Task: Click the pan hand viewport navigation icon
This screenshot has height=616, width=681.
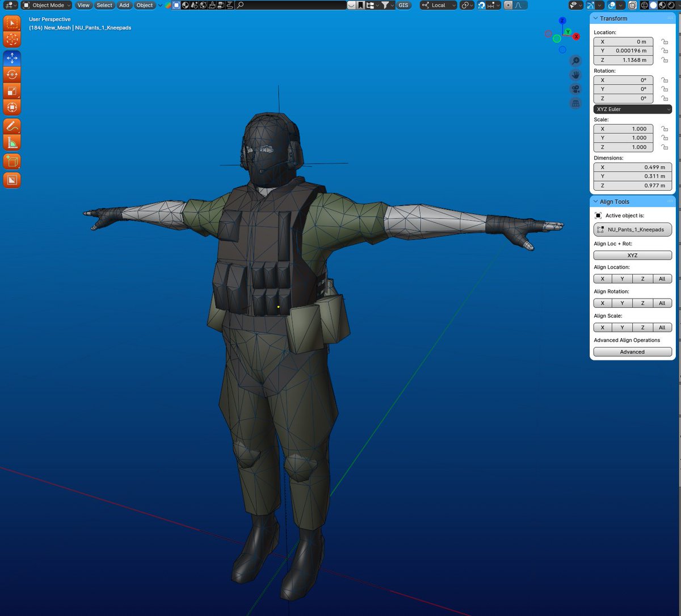Action: (x=575, y=75)
